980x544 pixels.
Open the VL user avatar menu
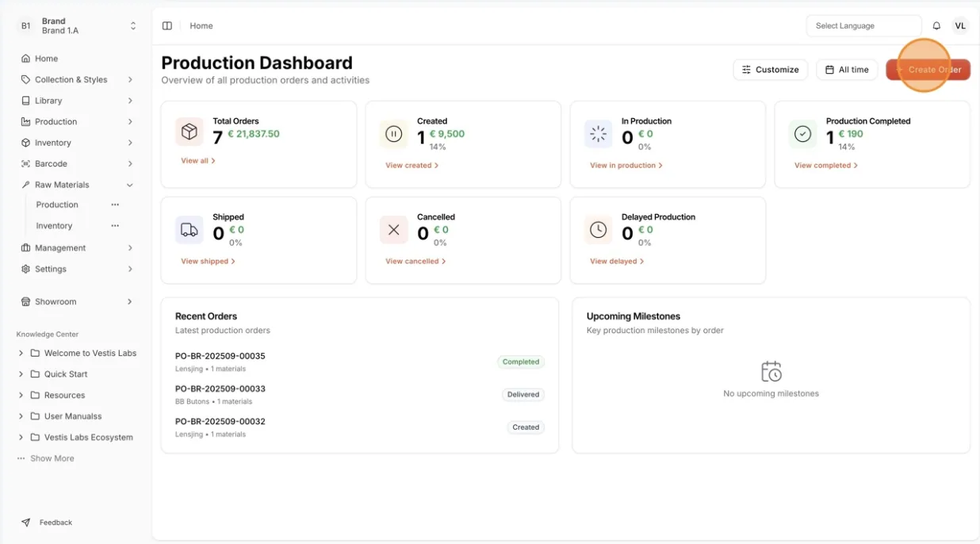[960, 26]
